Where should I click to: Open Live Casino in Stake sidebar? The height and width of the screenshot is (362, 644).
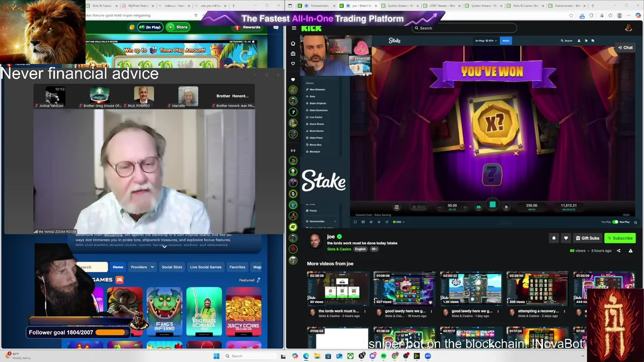316,117
